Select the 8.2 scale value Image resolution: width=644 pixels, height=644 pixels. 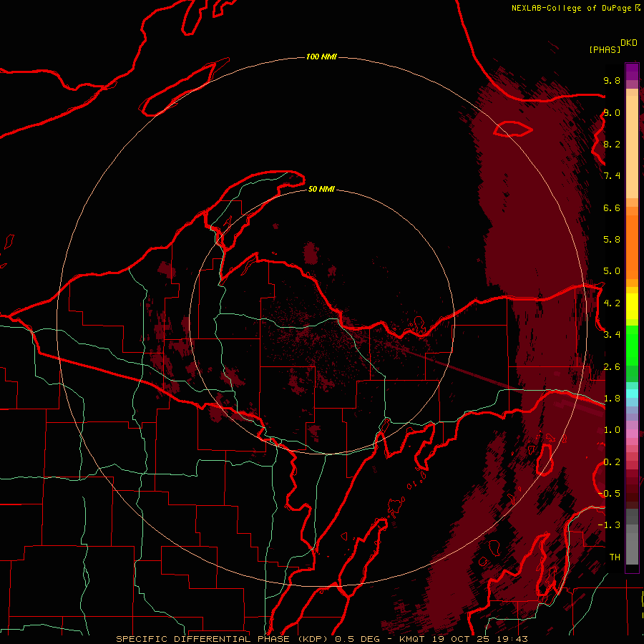612,145
